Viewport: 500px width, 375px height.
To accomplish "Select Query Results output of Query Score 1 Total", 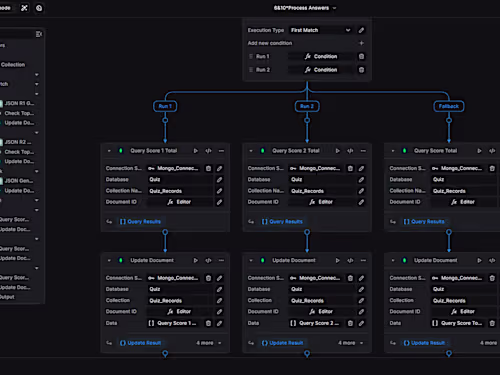I will click(140, 221).
